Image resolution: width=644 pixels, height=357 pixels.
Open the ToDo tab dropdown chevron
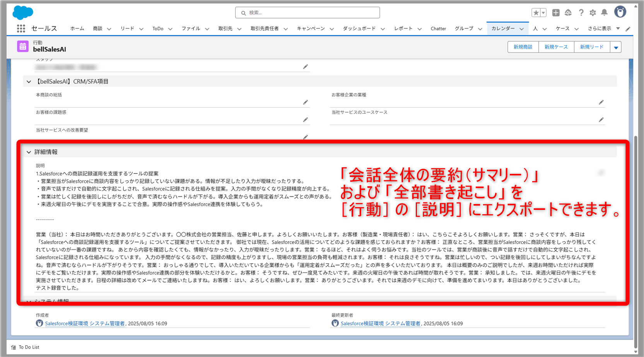pyautogui.click(x=170, y=29)
